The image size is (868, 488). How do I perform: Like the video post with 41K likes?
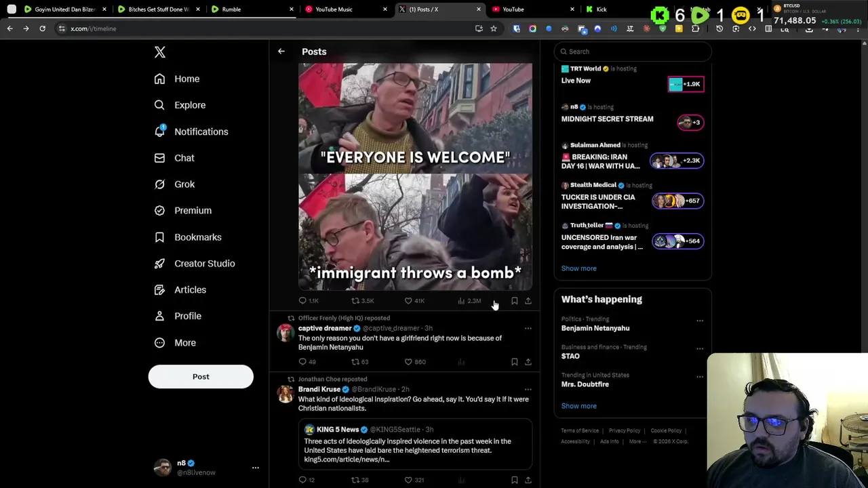[x=414, y=301]
